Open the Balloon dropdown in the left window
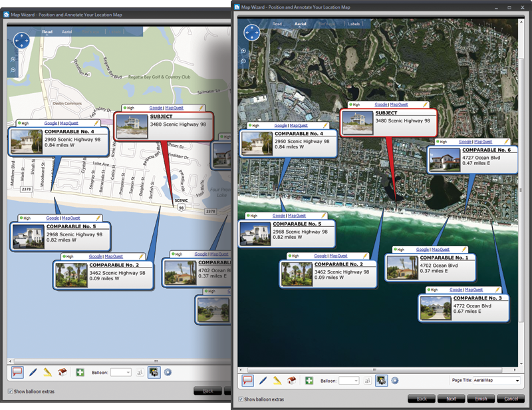 click(121, 373)
